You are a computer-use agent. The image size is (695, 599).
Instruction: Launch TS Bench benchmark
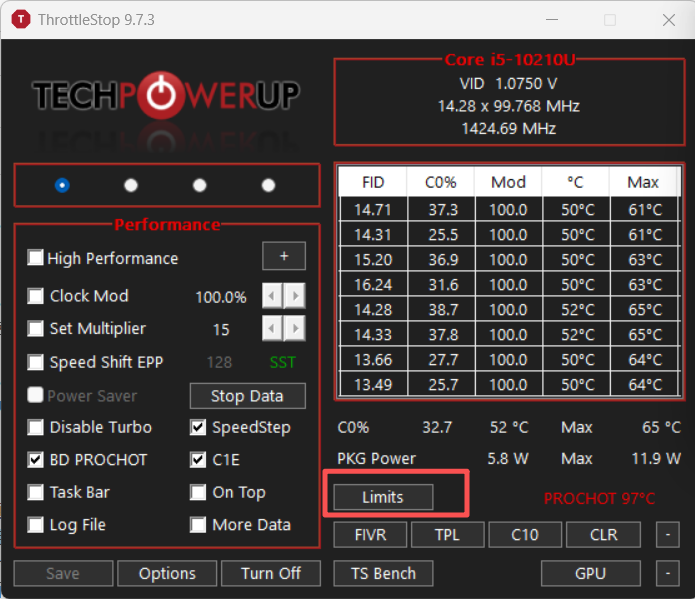383,574
